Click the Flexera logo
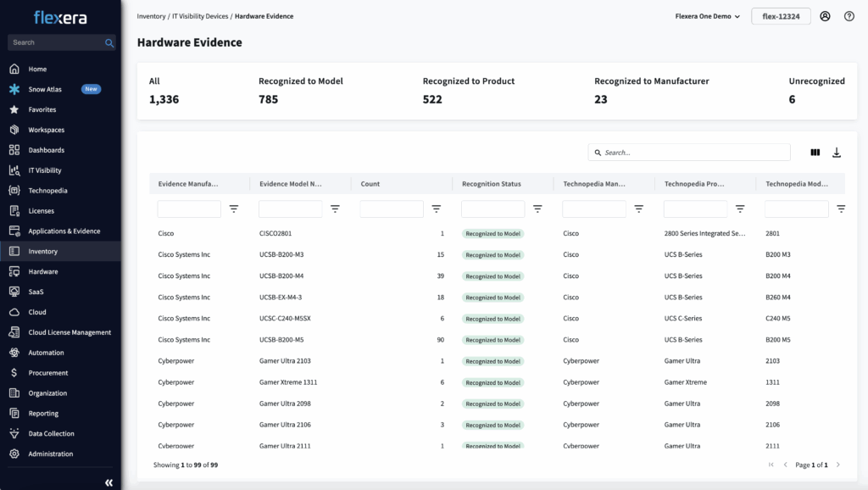This screenshot has width=868, height=490. (60, 18)
